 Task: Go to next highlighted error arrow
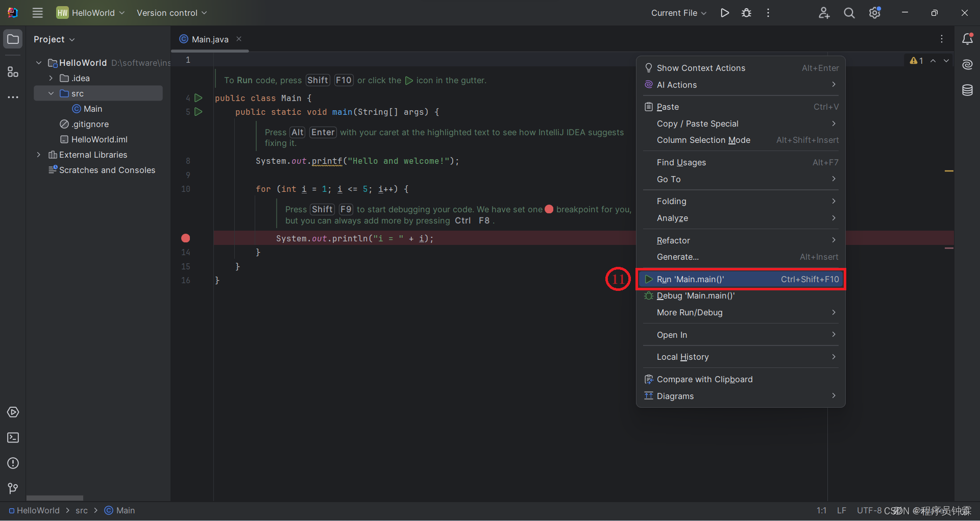click(x=946, y=61)
